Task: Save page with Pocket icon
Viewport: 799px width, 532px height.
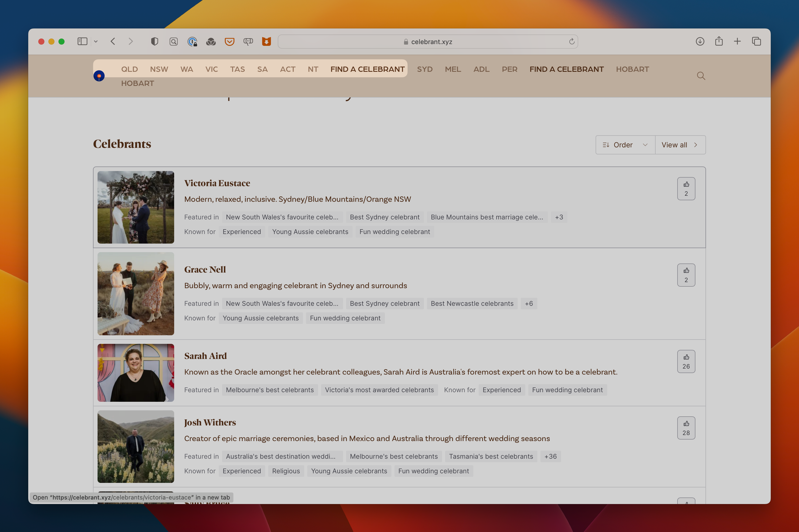Action: point(229,41)
